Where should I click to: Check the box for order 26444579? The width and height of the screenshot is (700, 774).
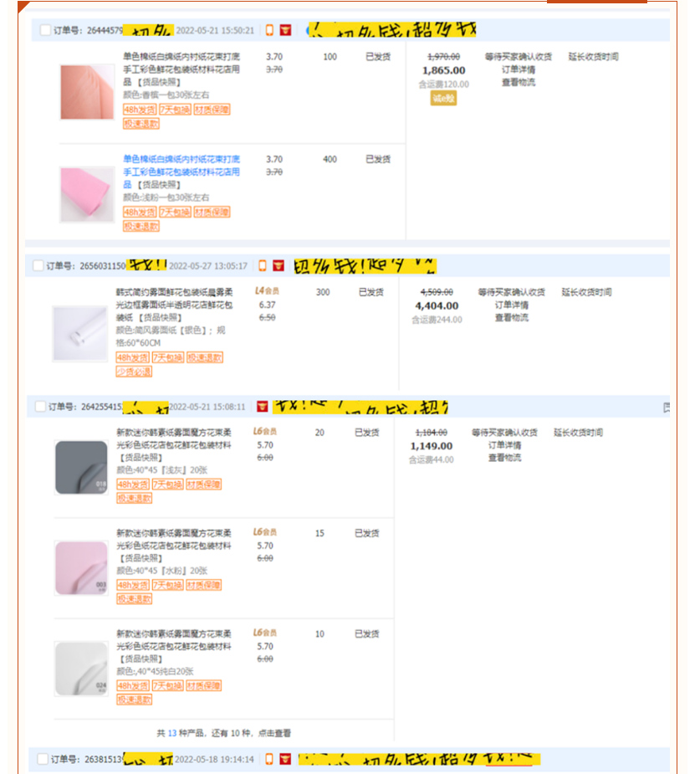(x=45, y=30)
